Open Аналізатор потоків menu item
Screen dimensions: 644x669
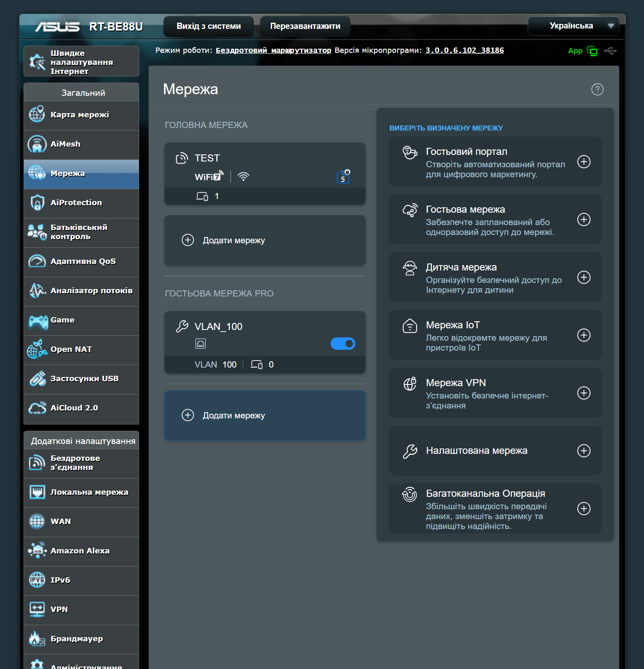[81, 291]
